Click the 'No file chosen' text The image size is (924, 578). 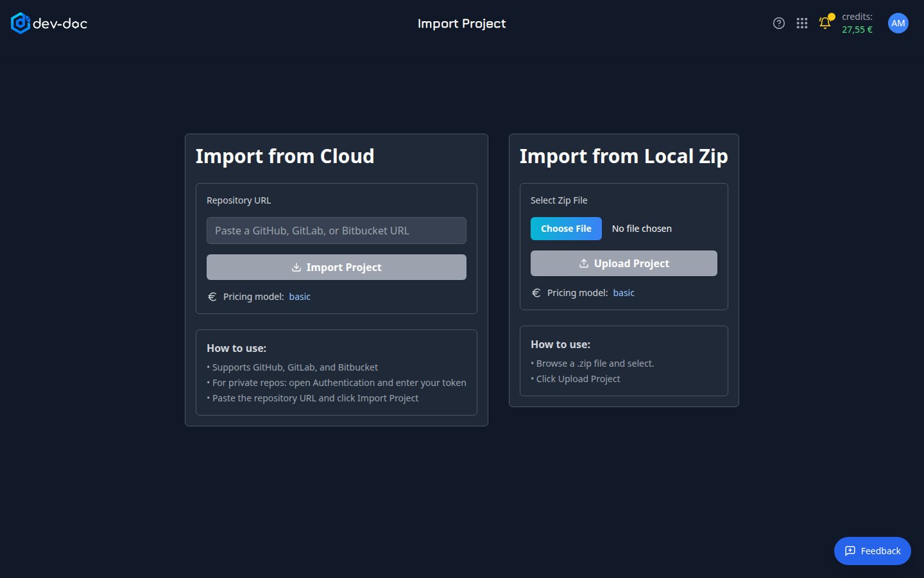[x=642, y=229]
